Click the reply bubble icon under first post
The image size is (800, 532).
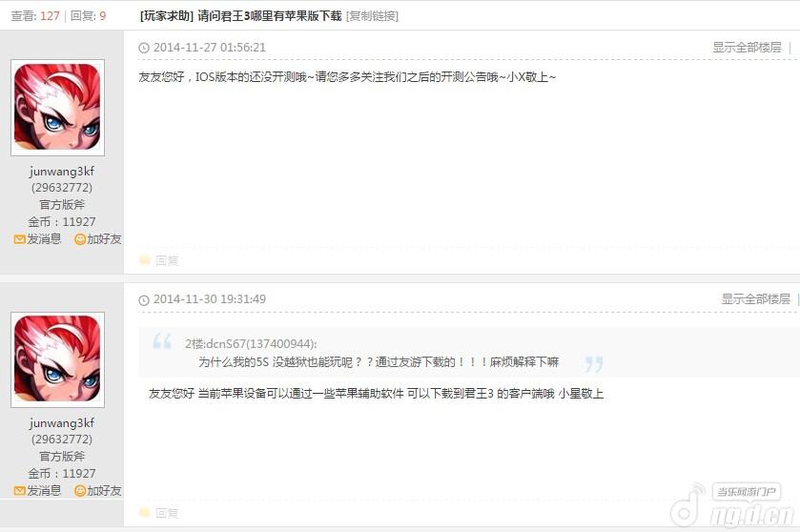tap(145, 260)
